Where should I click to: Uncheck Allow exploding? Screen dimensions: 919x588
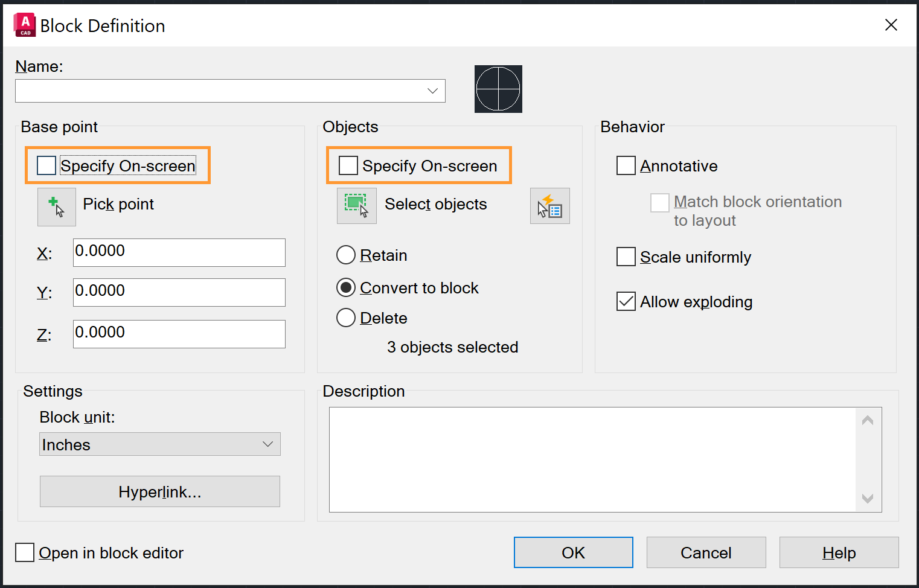[626, 301]
